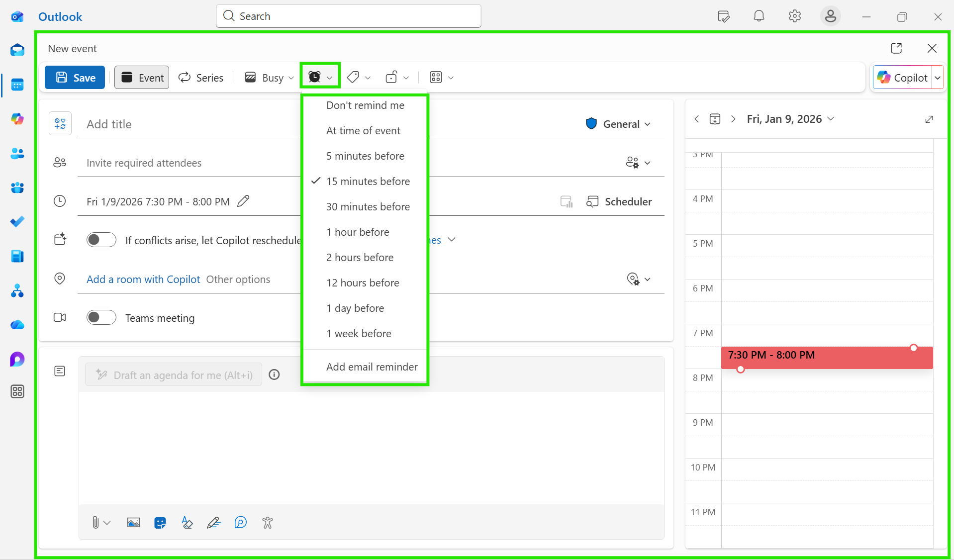Click Other options for location
Screen dimensions: 954x560
point(238,280)
